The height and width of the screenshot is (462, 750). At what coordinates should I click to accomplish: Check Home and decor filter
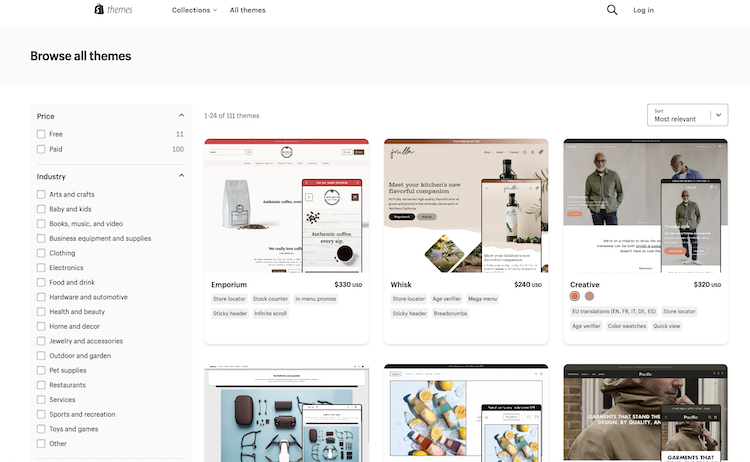(41, 327)
